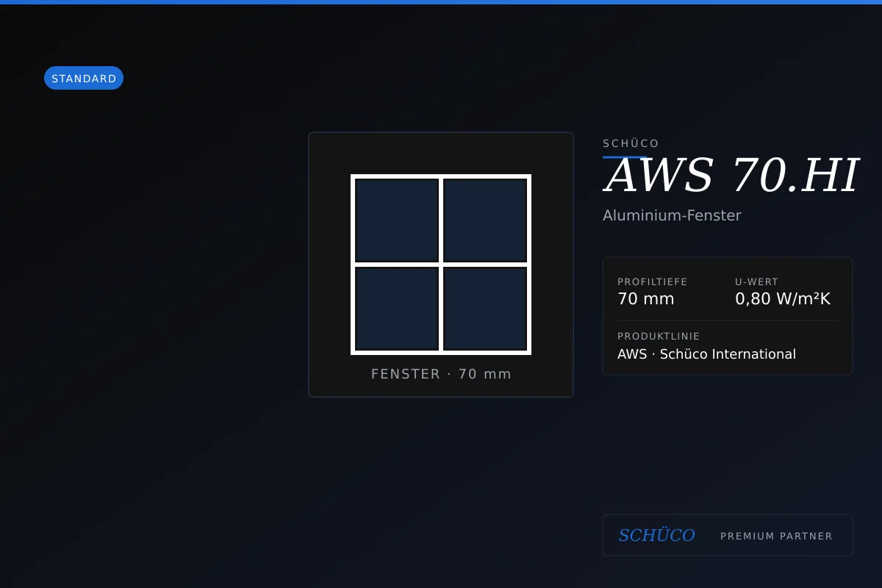This screenshot has width=882, height=588.
Task: Click the PRODUKTLINIE label
Action: (x=659, y=337)
